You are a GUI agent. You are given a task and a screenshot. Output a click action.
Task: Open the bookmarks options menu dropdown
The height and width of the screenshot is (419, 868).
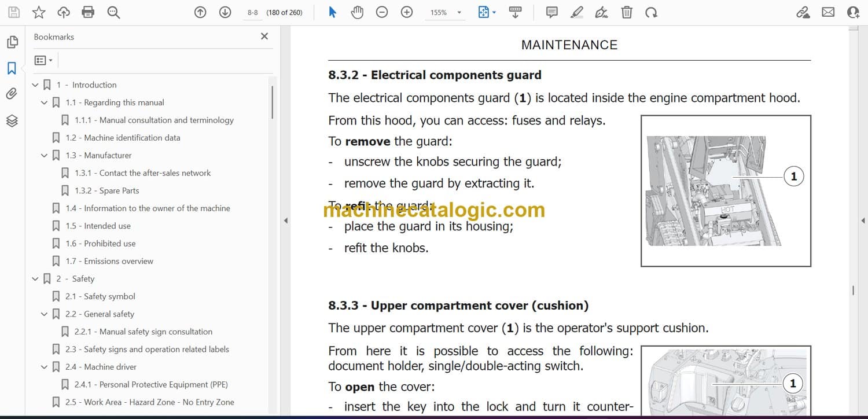[x=43, y=60]
